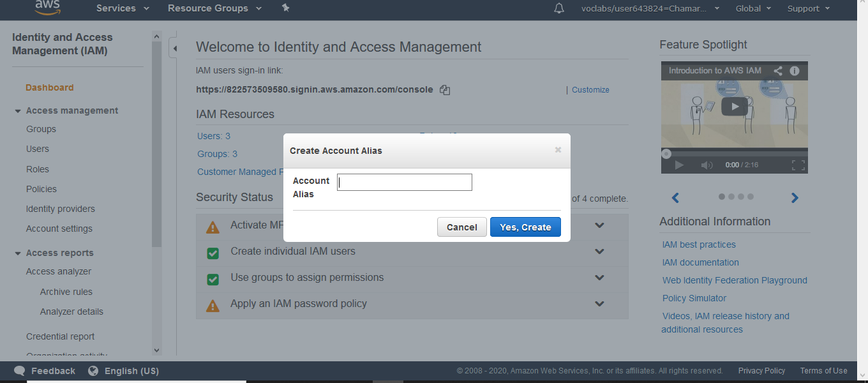
Task: Play the Introduction to AWS IAM video
Action: (735, 107)
